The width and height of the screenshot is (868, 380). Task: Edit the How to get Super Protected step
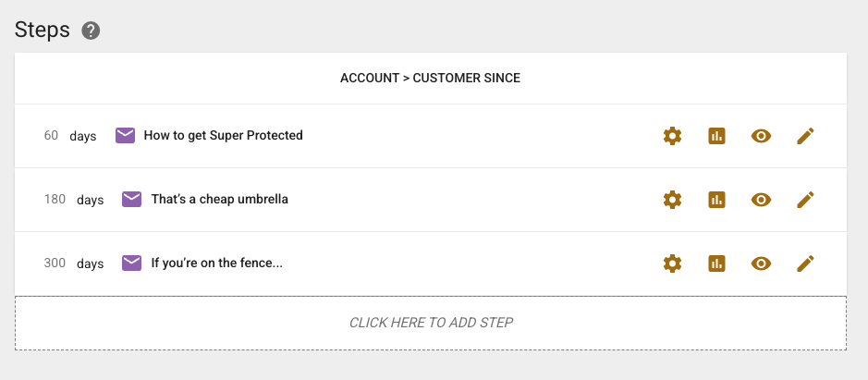pyautogui.click(x=805, y=136)
